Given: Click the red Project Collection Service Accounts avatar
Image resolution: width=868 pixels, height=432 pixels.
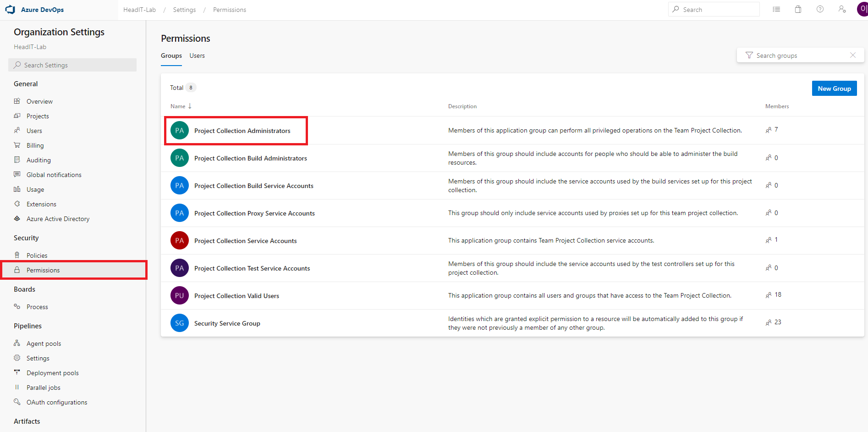Looking at the screenshot, I should (x=180, y=240).
